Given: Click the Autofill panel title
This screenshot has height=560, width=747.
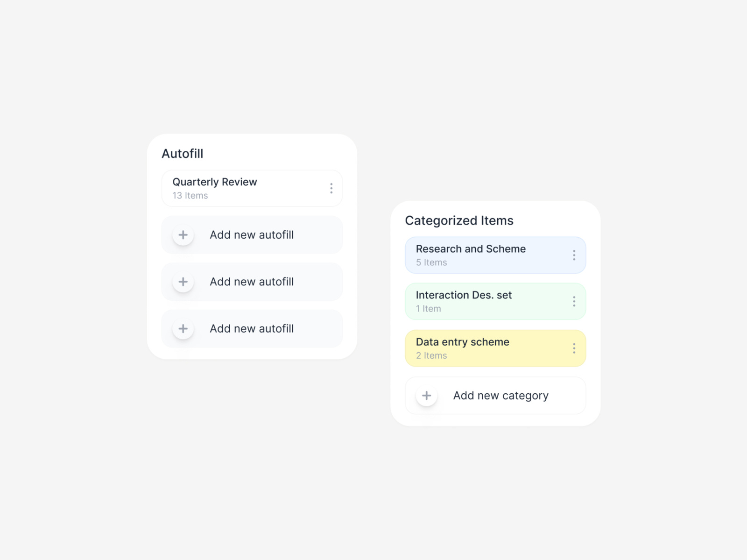Looking at the screenshot, I should pyautogui.click(x=182, y=153).
